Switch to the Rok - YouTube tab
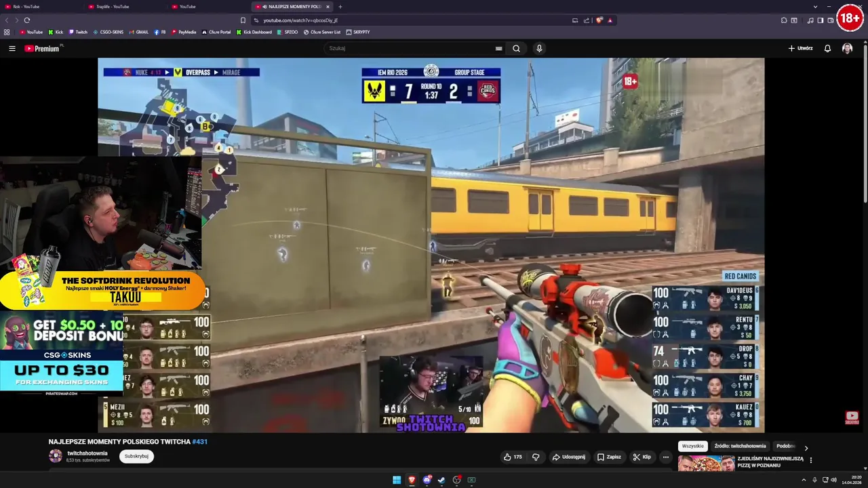Image resolution: width=868 pixels, height=488 pixels. 41,7
